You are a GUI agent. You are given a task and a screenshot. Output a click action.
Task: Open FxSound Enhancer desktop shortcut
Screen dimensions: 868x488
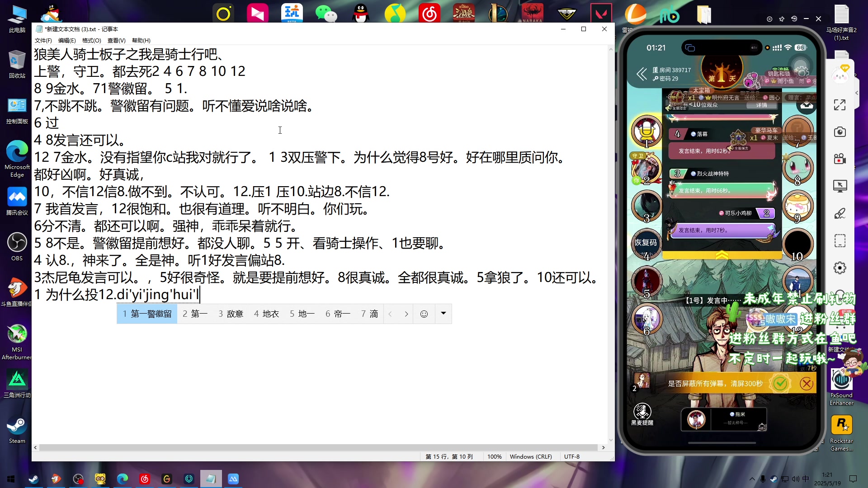841,387
